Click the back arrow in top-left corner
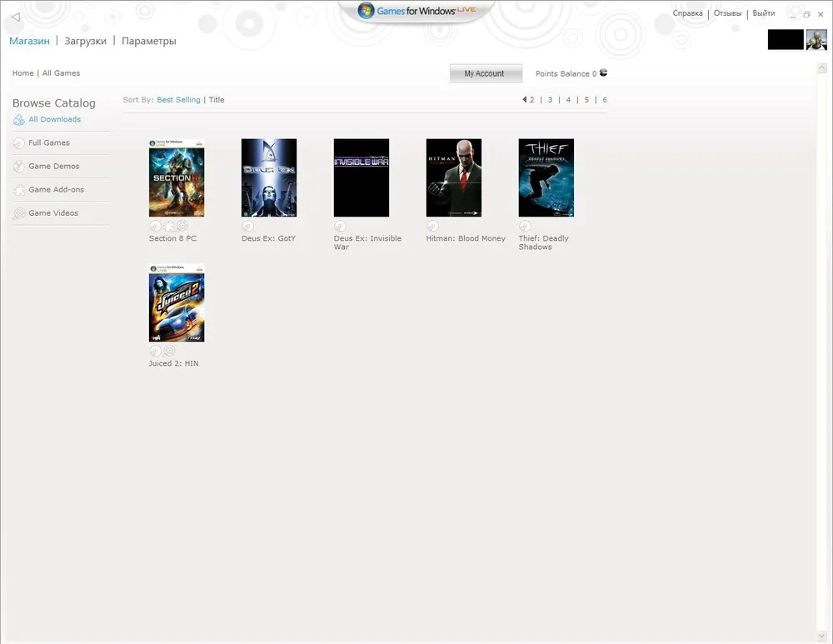This screenshot has width=833, height=644. pyautogui.click(x=15, y=17)
